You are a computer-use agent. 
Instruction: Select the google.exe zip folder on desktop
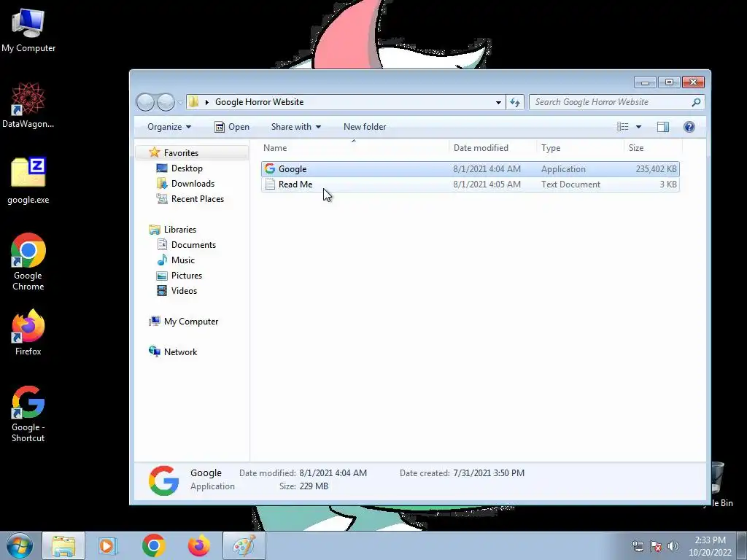(28, 181)
